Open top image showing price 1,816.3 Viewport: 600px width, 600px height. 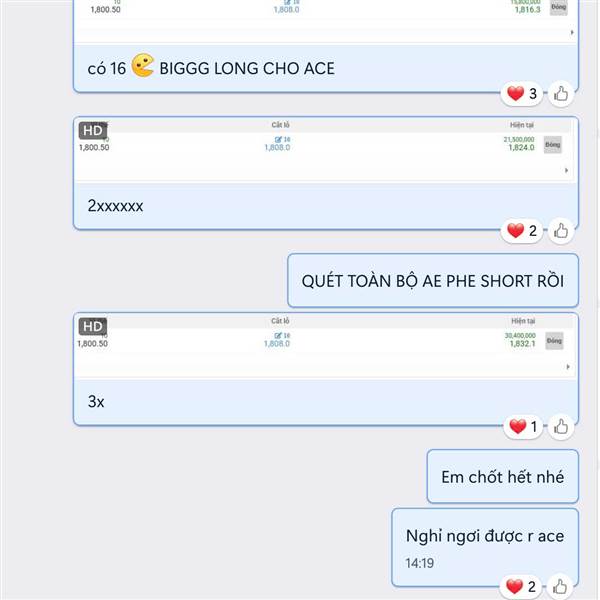coord(325,21)
